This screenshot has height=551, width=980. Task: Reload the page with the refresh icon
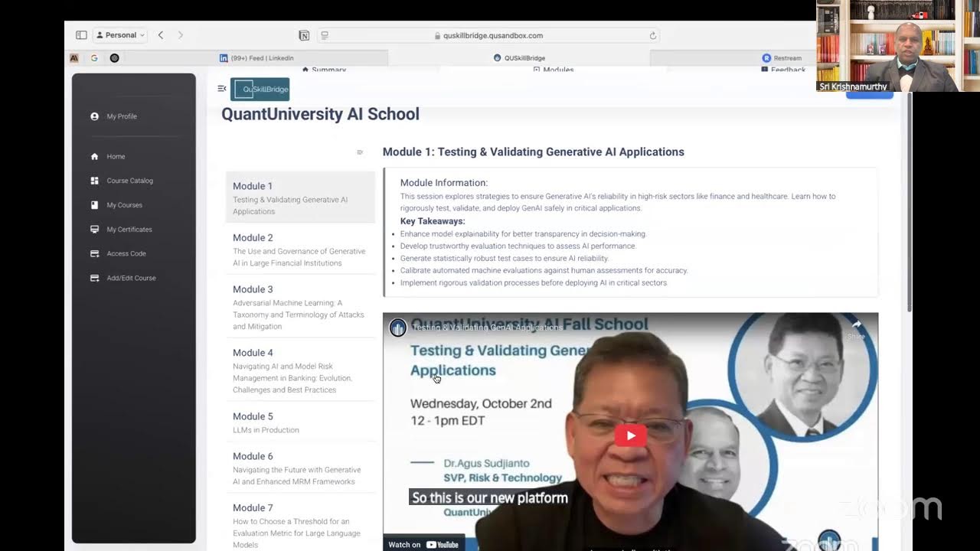(x=653, y=35)
